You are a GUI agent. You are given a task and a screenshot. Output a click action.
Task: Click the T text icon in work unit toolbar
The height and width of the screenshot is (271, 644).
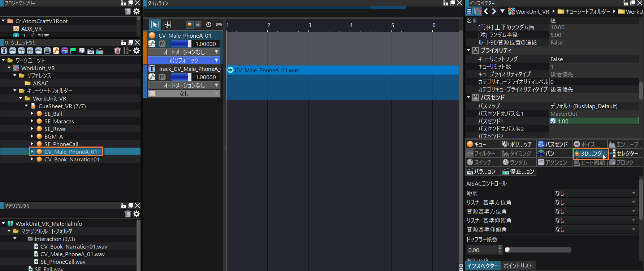tap(4, 51)
